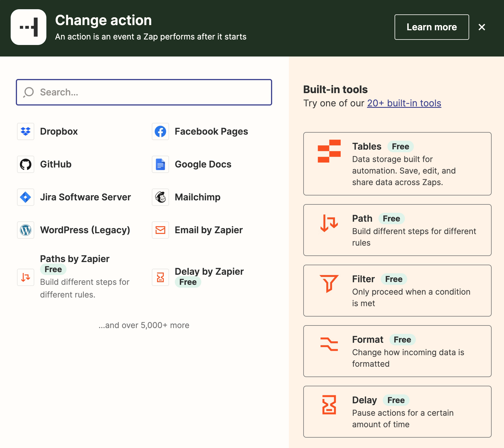Viewport: 504px width, 448px height.
Task: Open the 20+ built-in tools link
Action: coord(404,103)
